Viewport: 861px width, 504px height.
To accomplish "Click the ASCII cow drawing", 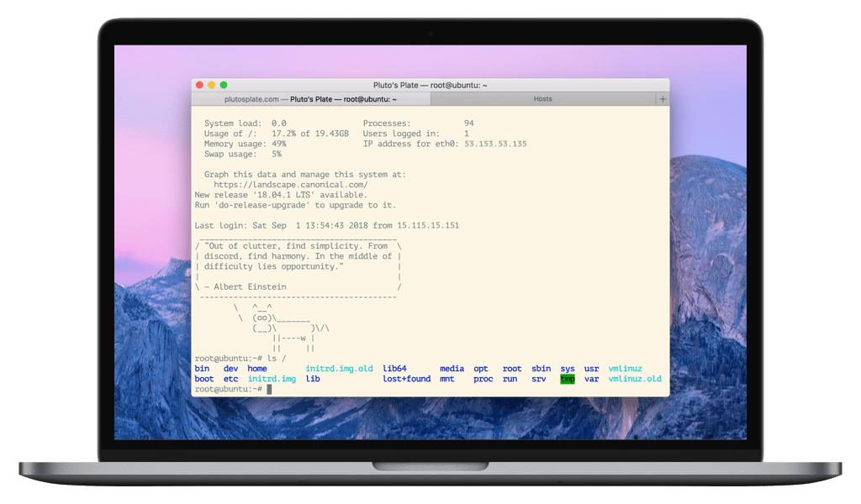I will coord(281,328).
